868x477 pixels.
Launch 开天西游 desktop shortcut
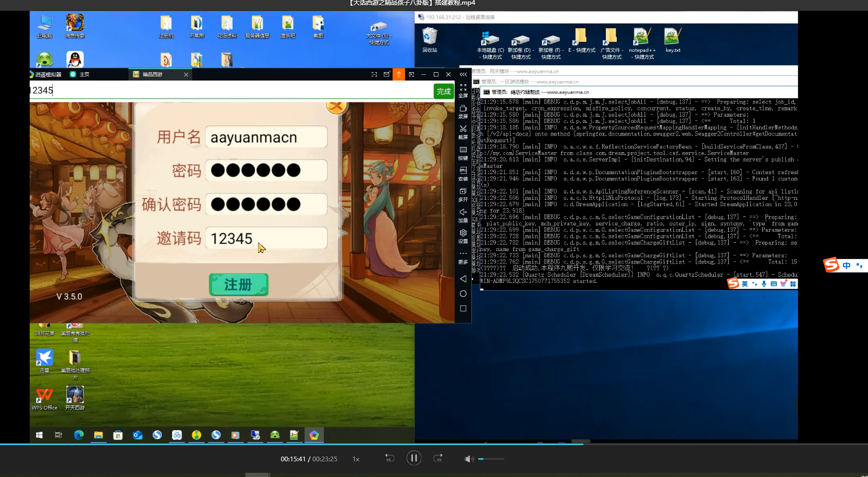coord(75,399)
